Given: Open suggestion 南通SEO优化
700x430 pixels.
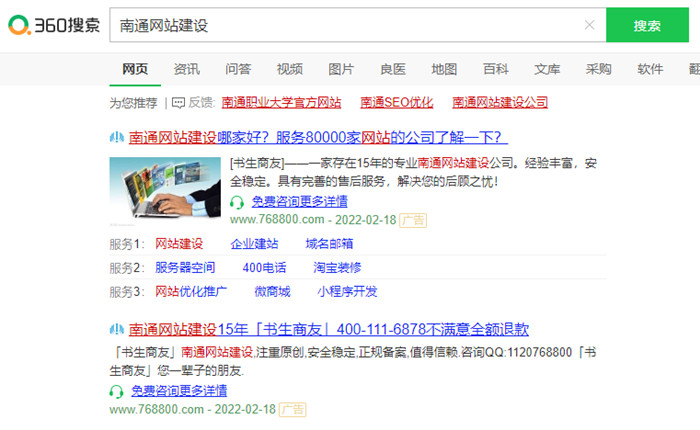Looking at the screenshot, I should [x=396, y=103].
